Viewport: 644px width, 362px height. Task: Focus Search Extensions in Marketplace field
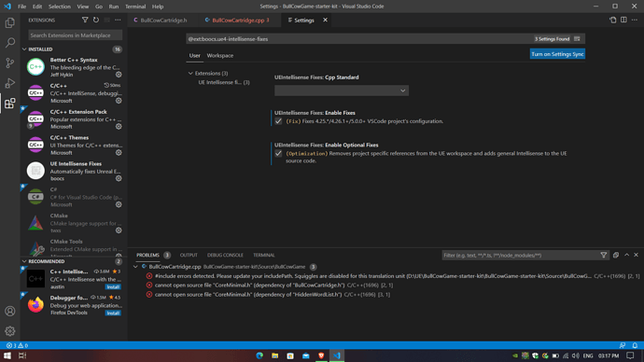[x=76, y=35]
